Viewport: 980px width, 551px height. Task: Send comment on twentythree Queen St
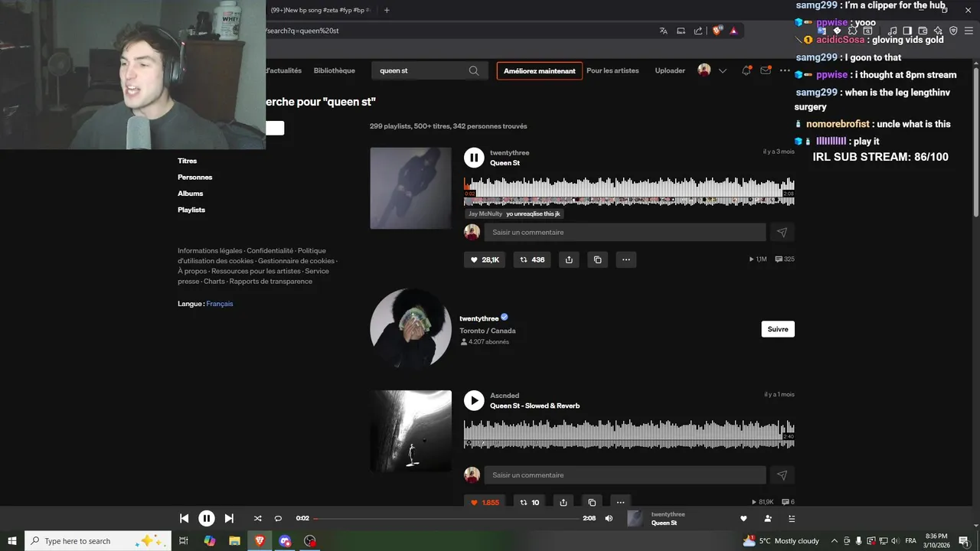782,232
